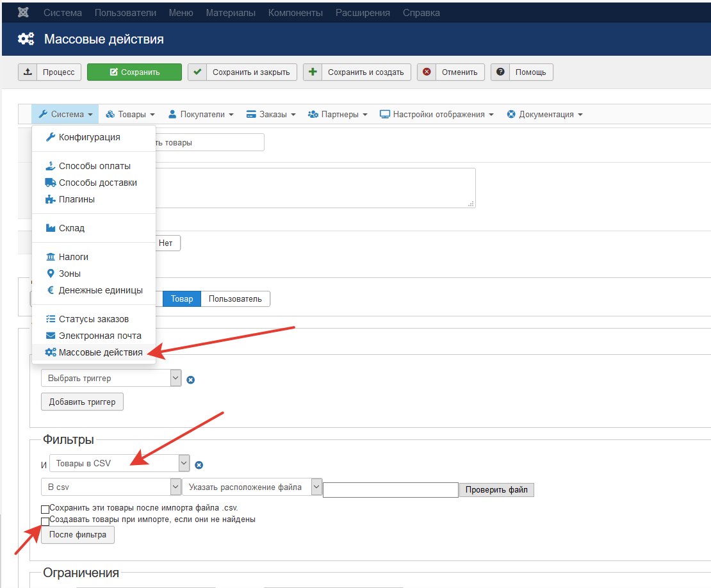Expand the Документация toolbar menu

click(x=544, y=114)
